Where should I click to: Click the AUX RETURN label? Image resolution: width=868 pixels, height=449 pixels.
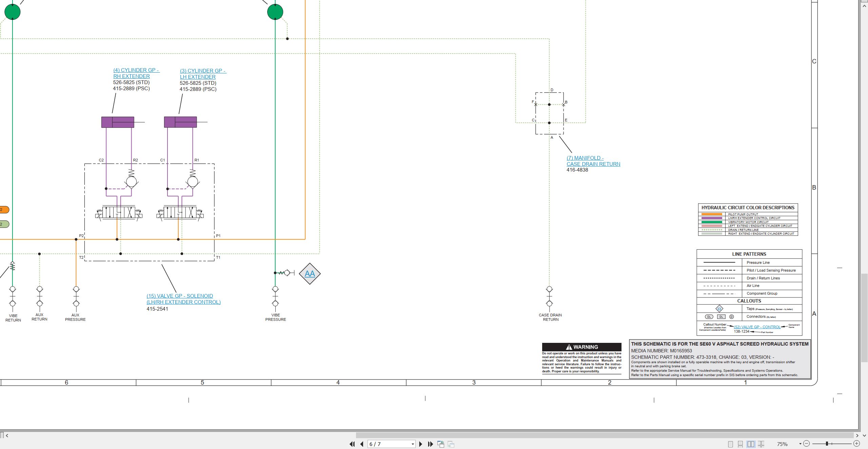coord(39,317)
